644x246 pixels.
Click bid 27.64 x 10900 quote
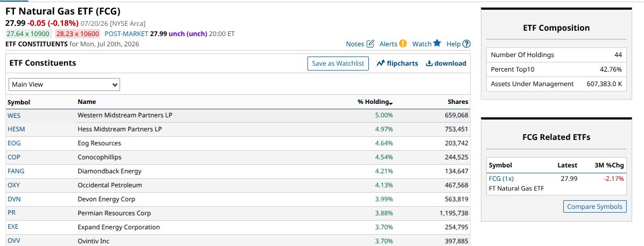pos(29,34)
